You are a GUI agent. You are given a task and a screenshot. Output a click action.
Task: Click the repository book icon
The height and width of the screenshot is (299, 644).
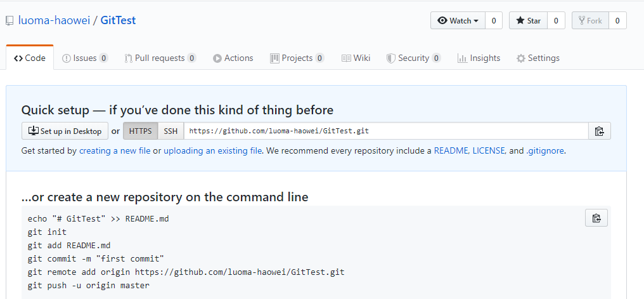10,21
